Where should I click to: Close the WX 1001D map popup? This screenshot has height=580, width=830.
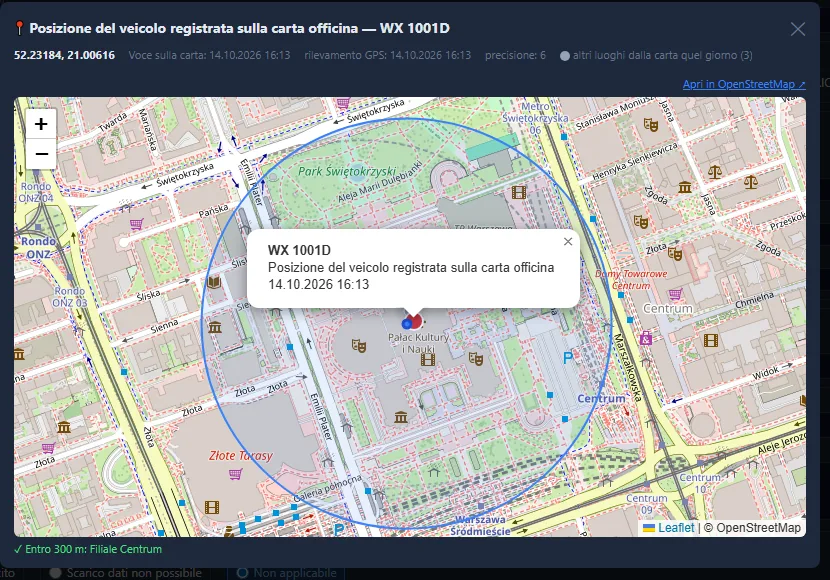[x=568, y=241]
